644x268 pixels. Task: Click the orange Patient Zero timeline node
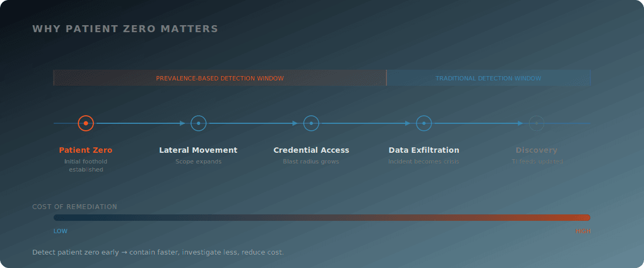86,123
